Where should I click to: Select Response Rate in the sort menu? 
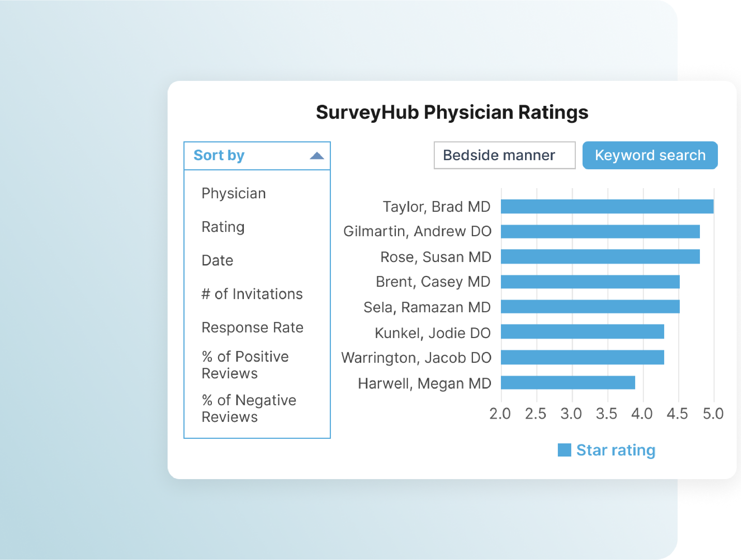pyautogui.click(x=252, y=327)
